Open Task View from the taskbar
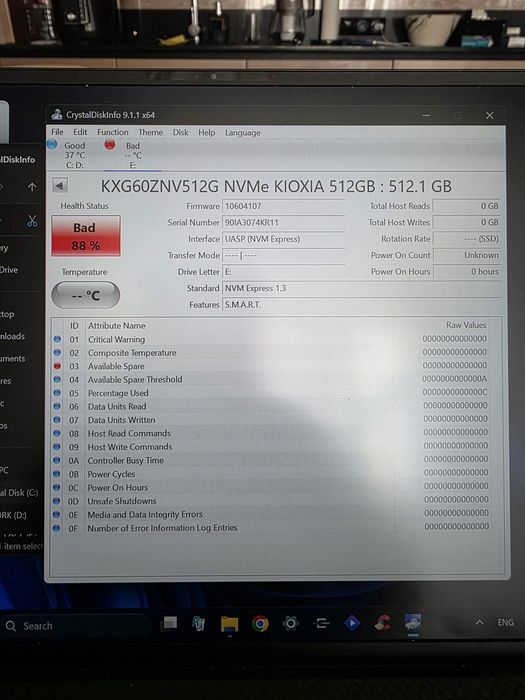 coord(169,623)
